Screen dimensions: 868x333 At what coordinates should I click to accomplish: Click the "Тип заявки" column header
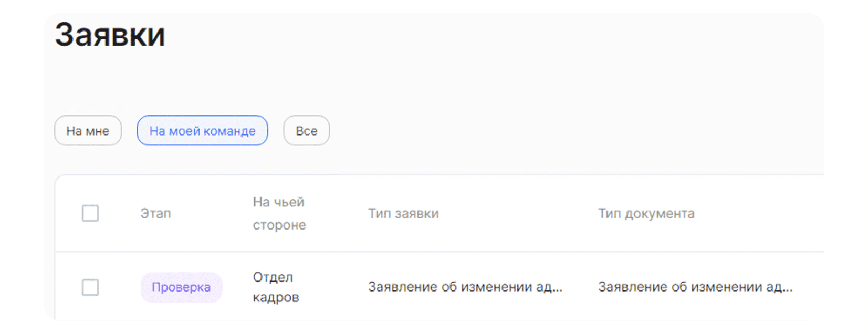tap(403, 213)
